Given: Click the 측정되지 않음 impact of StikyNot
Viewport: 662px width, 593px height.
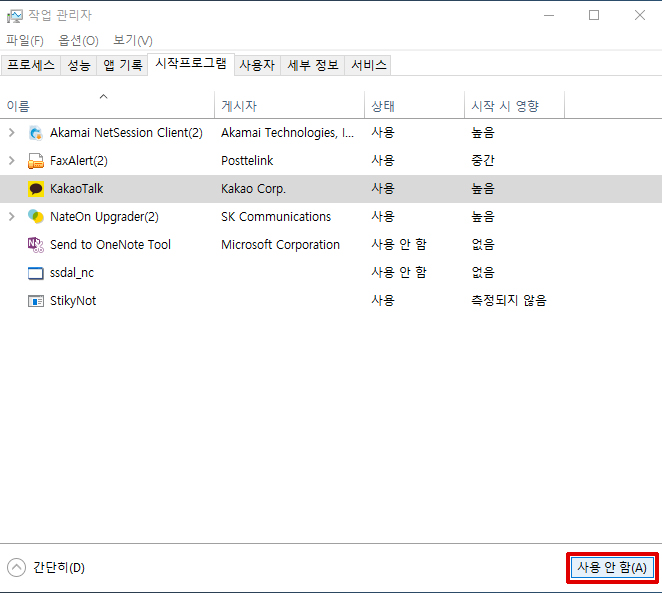Looking at the screenshot, I should tap(509, 301).
